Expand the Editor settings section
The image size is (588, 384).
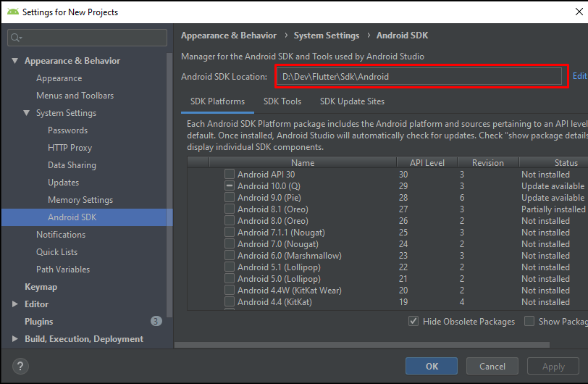[x=15, y=304]
